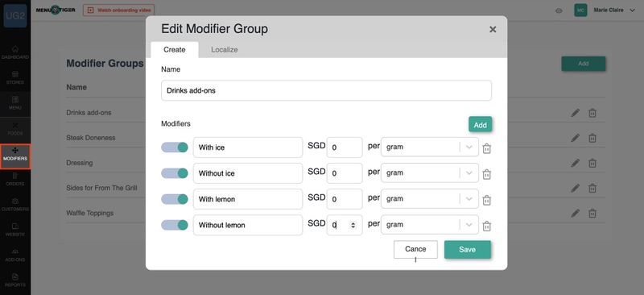The width and height of the screenshot is (644, 295).
Task: Delete the With ice modifier
Action: pyautogui.click(x=487, y=148)
